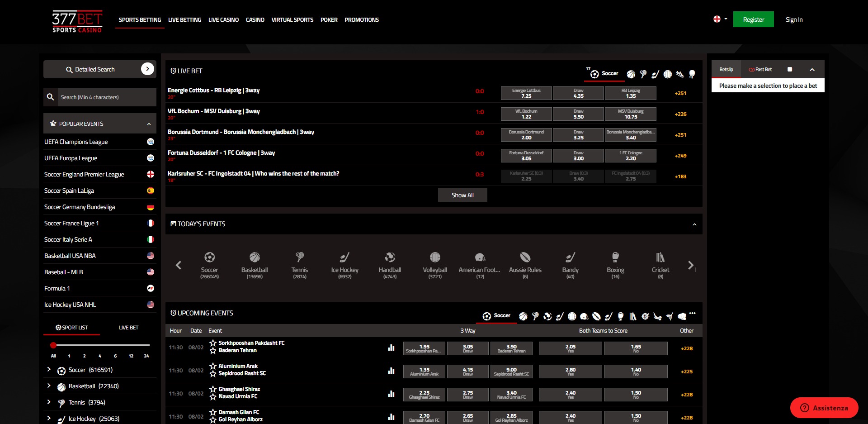Select basketball icon in Live Bet header
Viewport: 868px width, 424px height.
click(631, 74)
